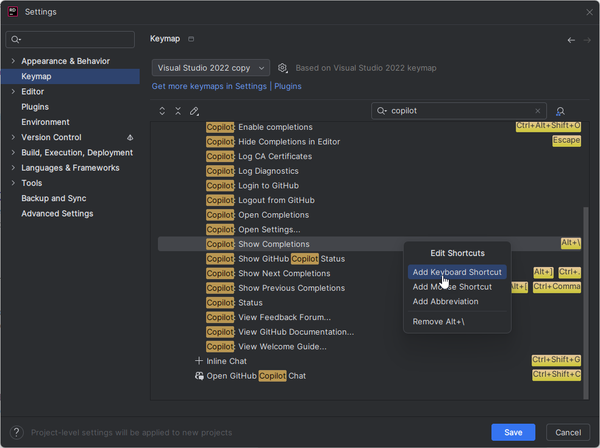Click the Edit Shortcut pencil icon

[194, 111]
